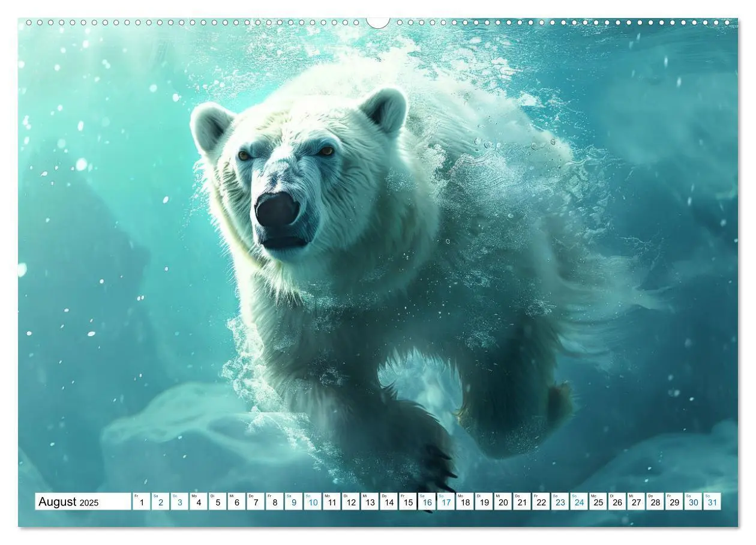The height and width of the screenshot is (545, 756).
Task: Select date cell 27
Action: coord(637,502)
